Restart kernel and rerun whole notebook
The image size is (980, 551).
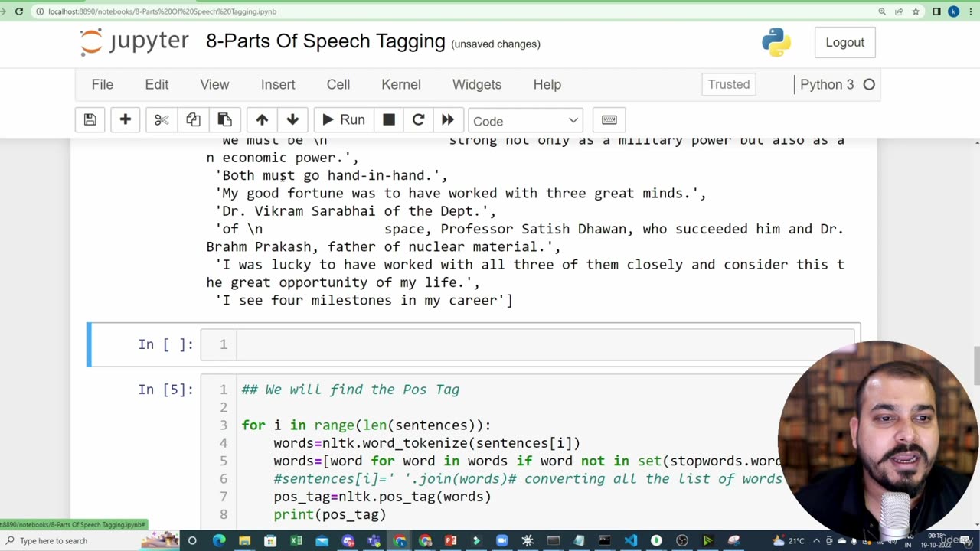448,120
